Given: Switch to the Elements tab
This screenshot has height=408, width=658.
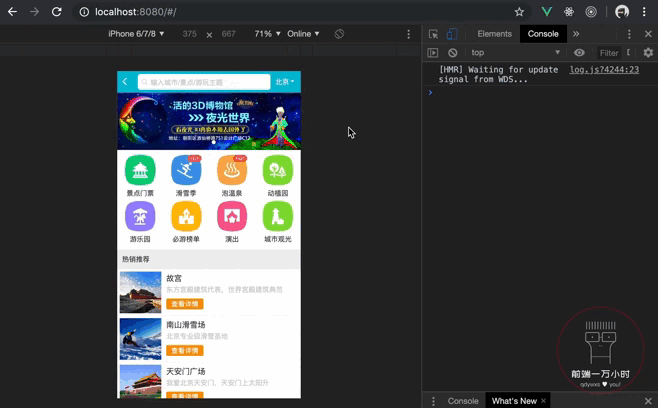Looking at the screenshot, I should (x=494, y=34).
